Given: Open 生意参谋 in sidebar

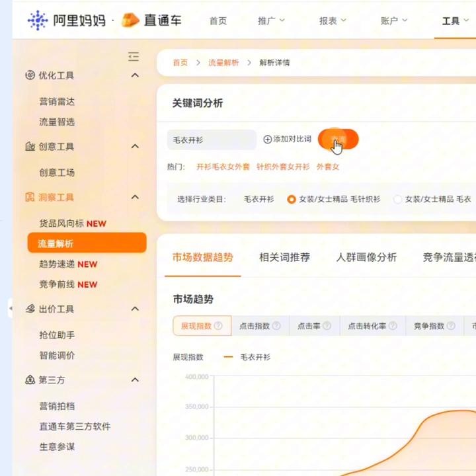Looking at the screenshot, I should 57,446.
